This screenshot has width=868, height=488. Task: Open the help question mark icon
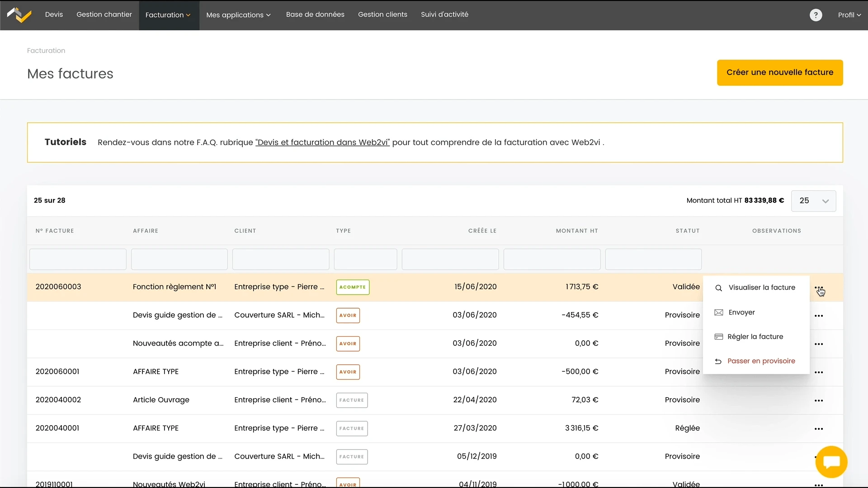point(816,15)
